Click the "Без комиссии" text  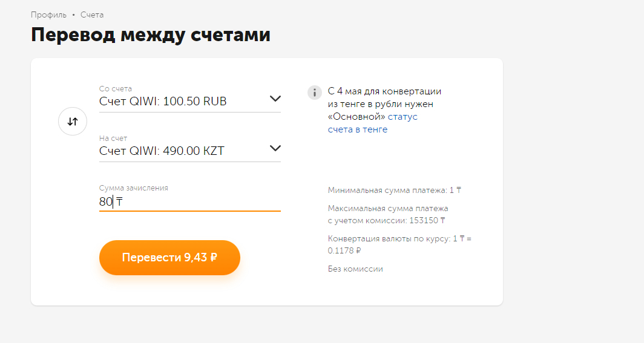pos(355,269)
